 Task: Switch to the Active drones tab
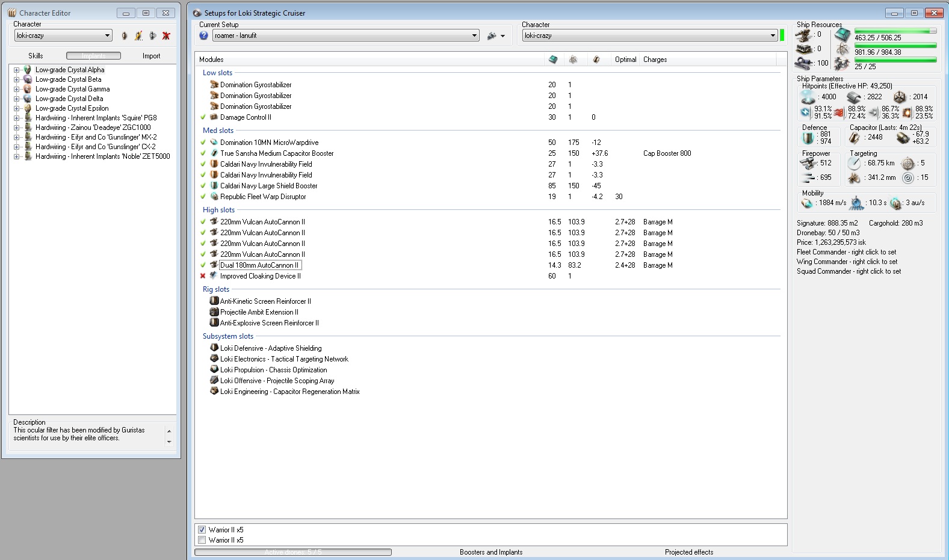point(293,552)
